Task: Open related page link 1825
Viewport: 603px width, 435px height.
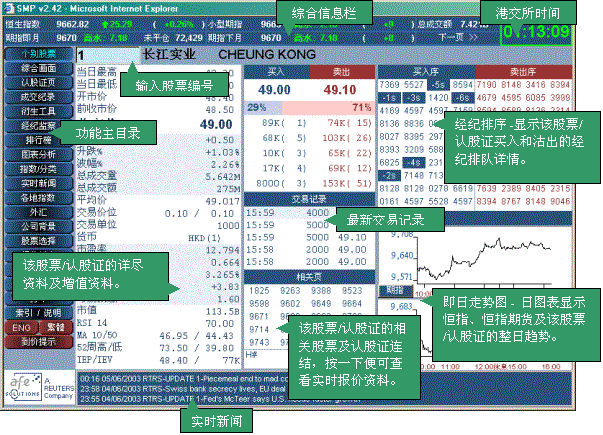Action: pos(259,291)
